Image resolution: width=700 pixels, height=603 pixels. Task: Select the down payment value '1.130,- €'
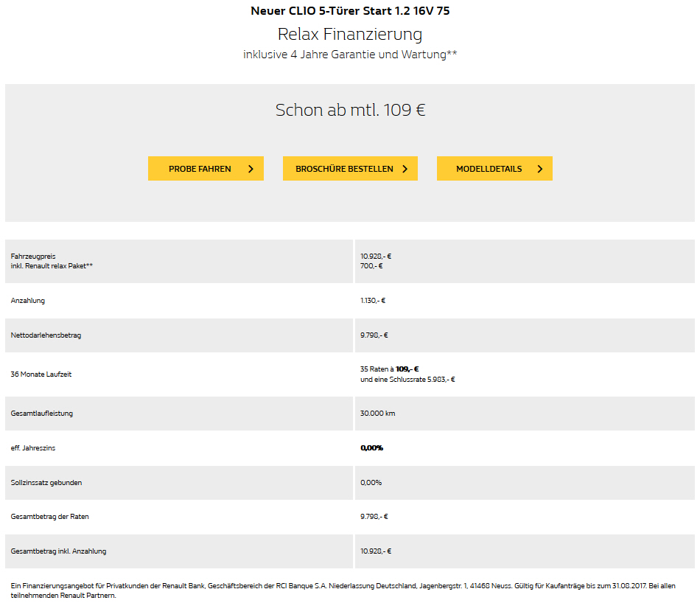373,301
